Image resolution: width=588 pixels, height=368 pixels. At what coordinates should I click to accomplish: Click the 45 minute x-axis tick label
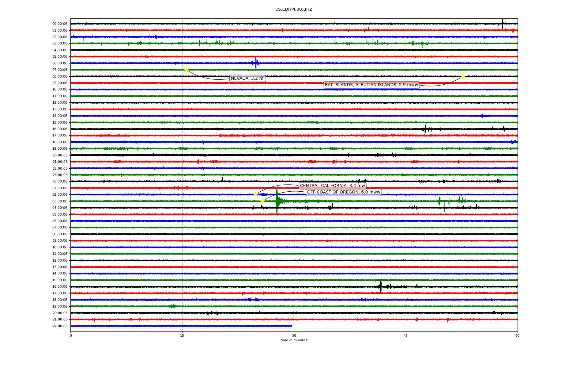[x=406, y=335]
